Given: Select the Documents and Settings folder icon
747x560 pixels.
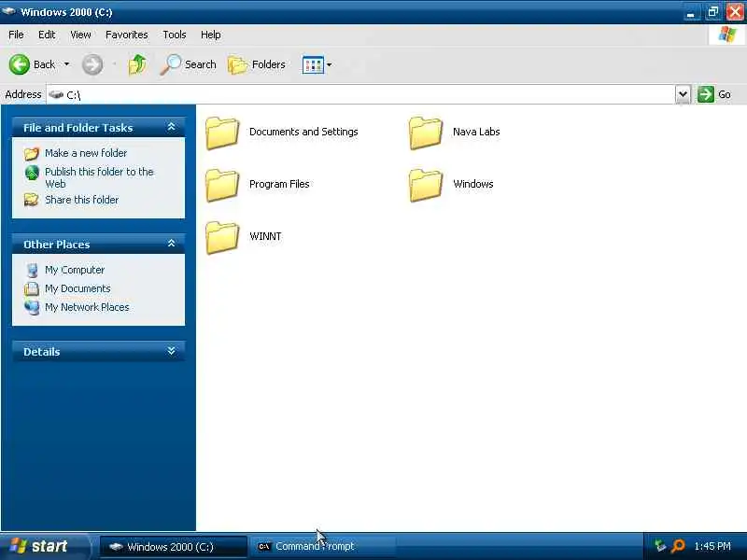Looking at the screenshot, I should tap(222, 133).
